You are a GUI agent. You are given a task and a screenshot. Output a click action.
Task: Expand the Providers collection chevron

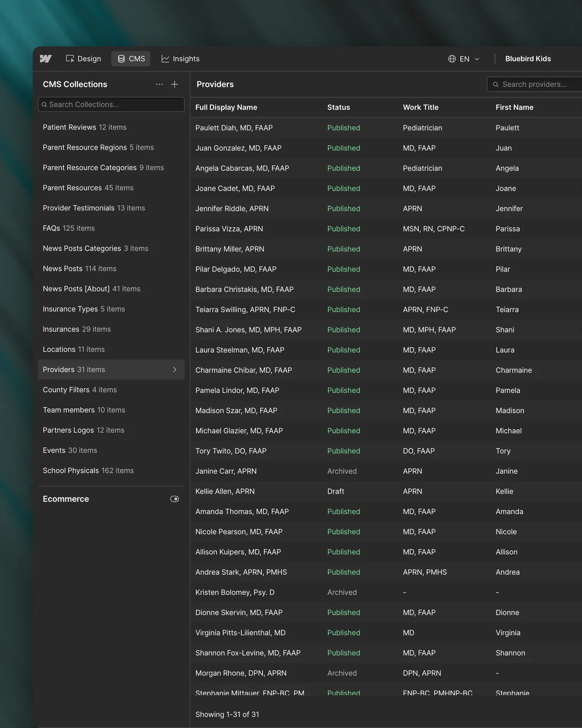click(175, 369)
